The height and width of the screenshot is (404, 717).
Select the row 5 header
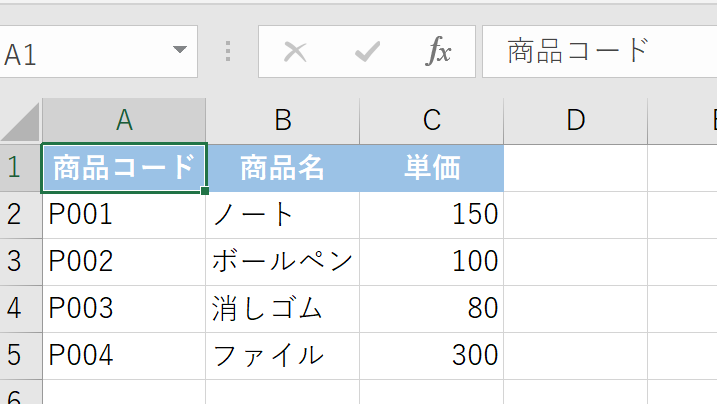(x=21, y=356)
